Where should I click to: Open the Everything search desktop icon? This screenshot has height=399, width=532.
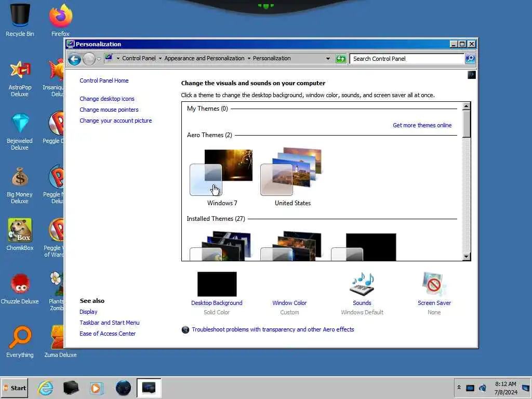click(20, 342)
